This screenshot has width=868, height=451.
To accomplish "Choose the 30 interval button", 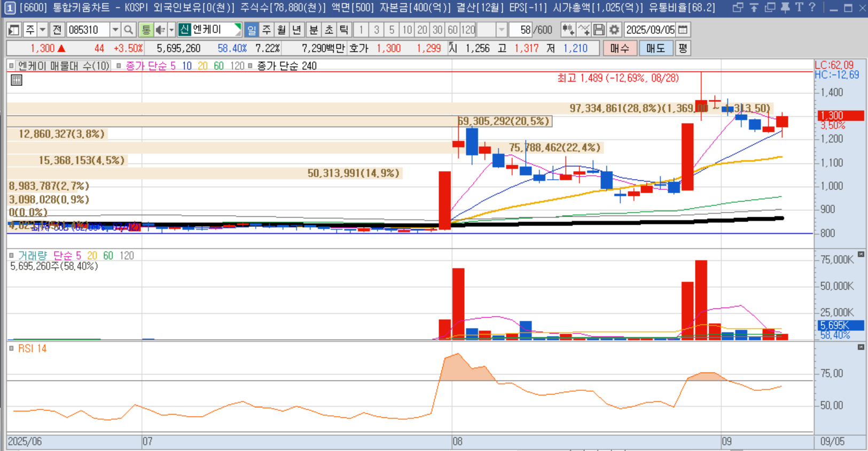I will point(437,30).
